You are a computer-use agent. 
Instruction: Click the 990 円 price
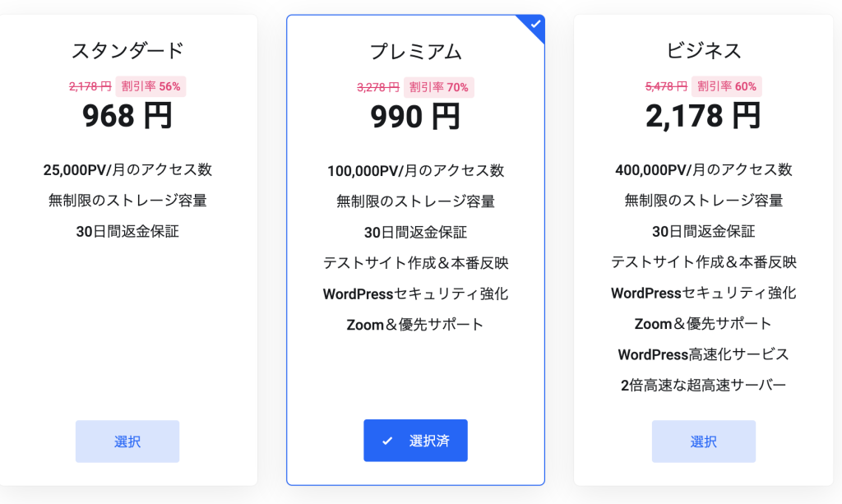click(415, 117)
